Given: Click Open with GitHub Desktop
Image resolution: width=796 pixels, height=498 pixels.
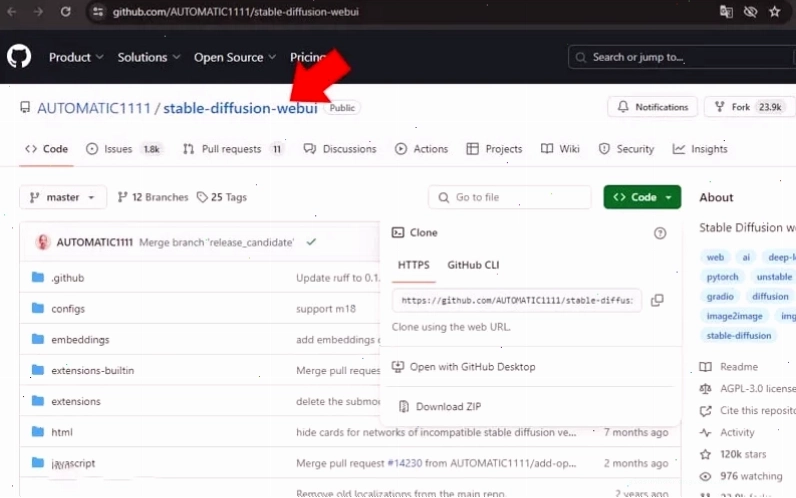Looking at the screenshot, I should pos(463,367).
